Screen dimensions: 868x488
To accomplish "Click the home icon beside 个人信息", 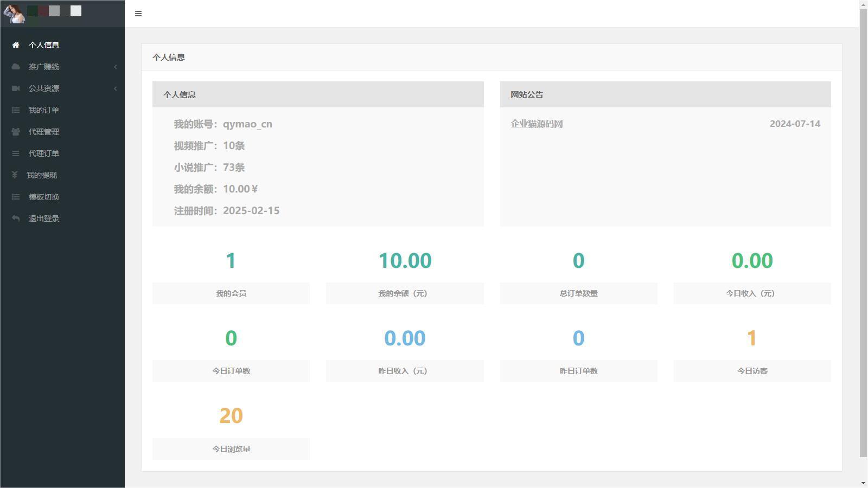I will [x=16, y=45].
